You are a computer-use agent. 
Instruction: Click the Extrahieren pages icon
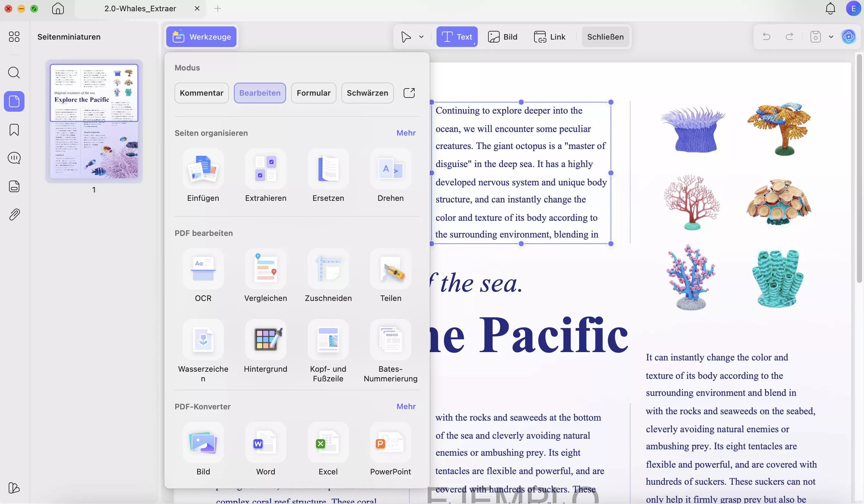[x=265, y=169]
